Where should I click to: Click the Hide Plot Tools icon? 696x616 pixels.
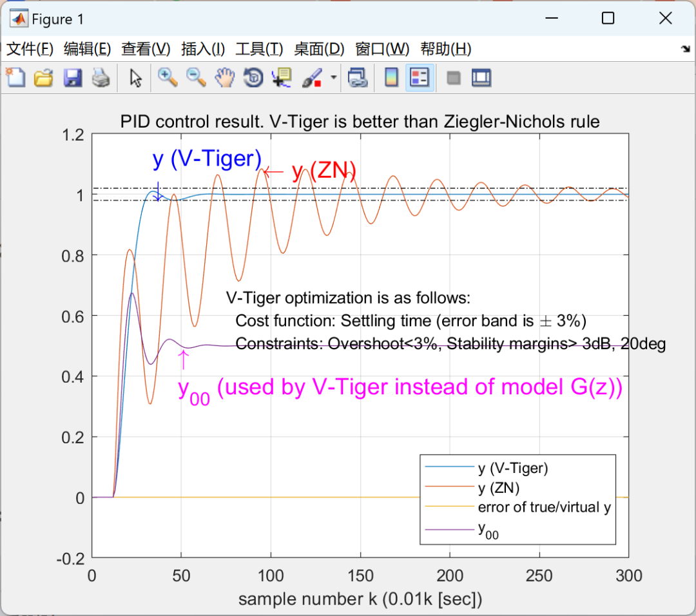point(453,78)
